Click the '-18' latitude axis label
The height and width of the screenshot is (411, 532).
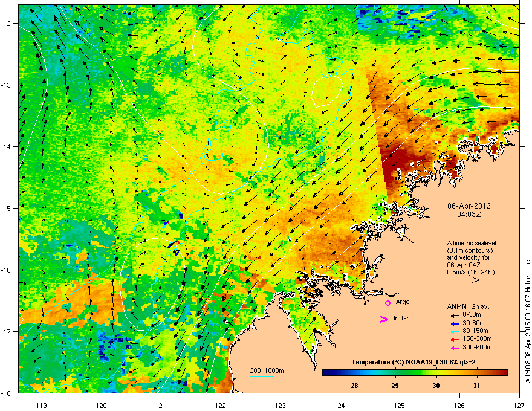pyautogui.click(x=6, y=393)
